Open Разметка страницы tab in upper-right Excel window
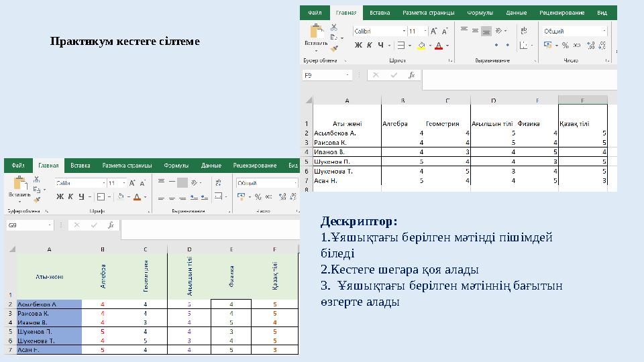This screenshot has height=362, width=644. point(429,13)
